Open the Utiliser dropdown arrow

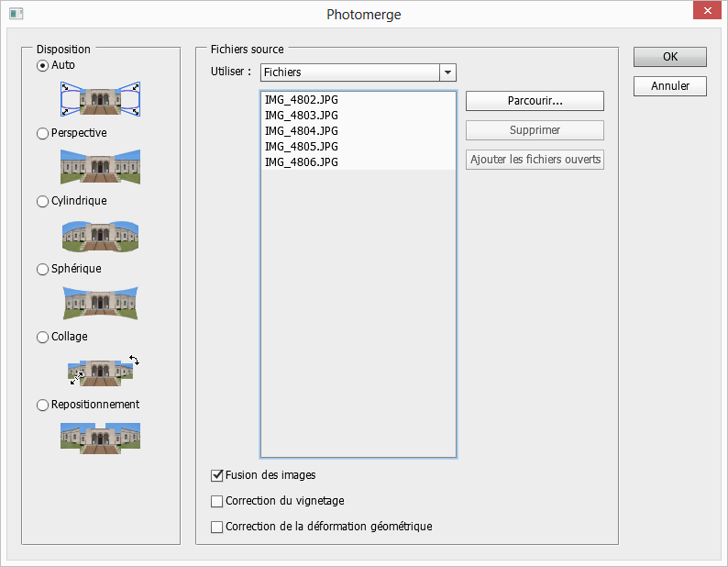tap(447, 72)
